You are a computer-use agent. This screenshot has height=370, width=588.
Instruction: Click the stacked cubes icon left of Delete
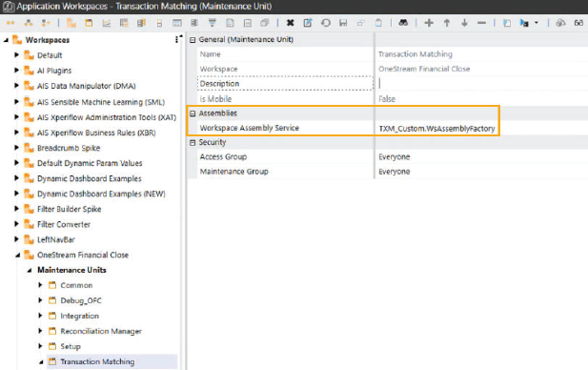(x=265, y=23)
